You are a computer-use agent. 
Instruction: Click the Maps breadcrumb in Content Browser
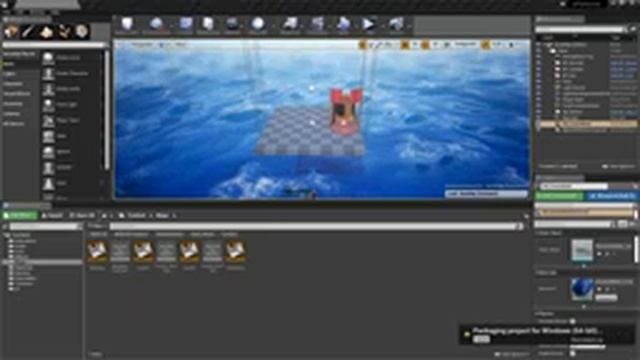162,215
